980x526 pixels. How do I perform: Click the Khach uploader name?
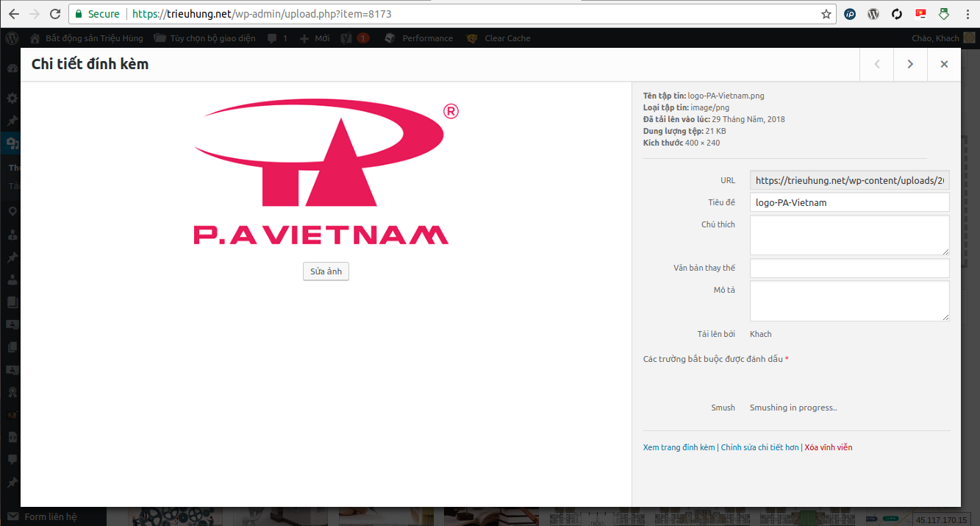[x=761, y=334]
